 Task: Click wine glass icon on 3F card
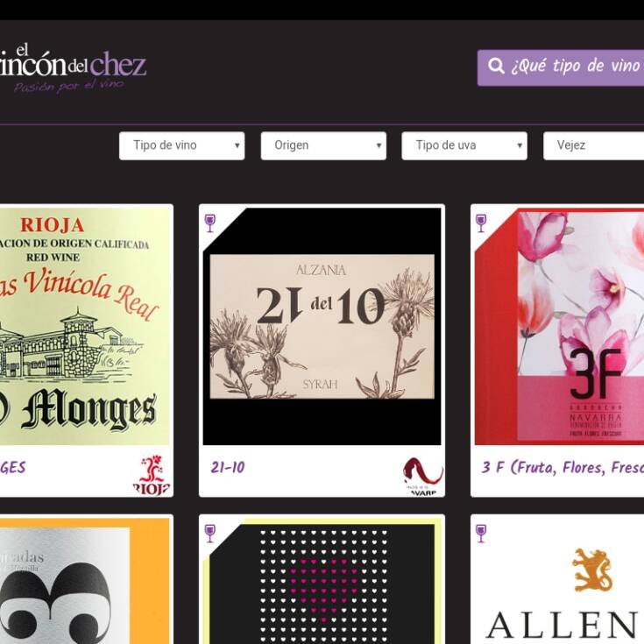[x=481, y=223]
